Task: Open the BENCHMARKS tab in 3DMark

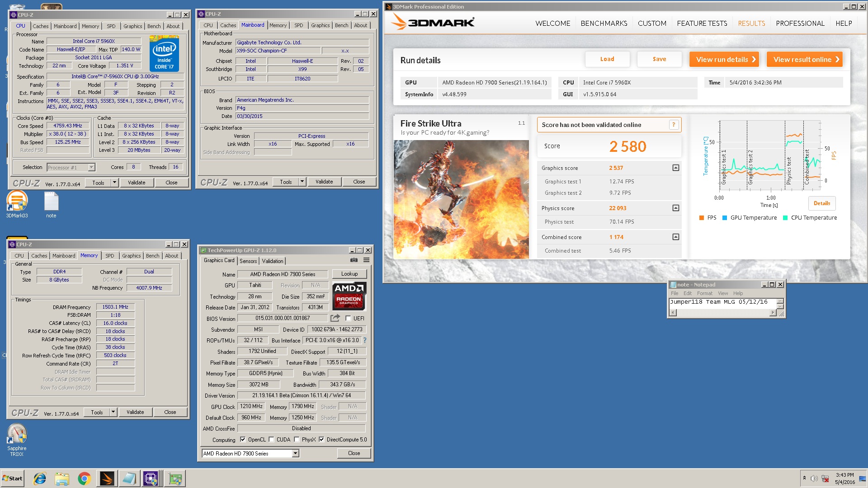Action: (604, 23)
